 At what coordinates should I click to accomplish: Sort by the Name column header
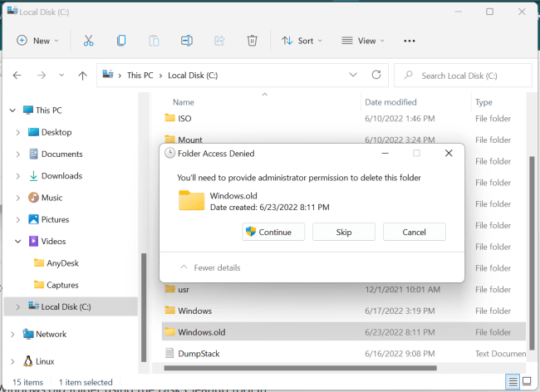184,102
